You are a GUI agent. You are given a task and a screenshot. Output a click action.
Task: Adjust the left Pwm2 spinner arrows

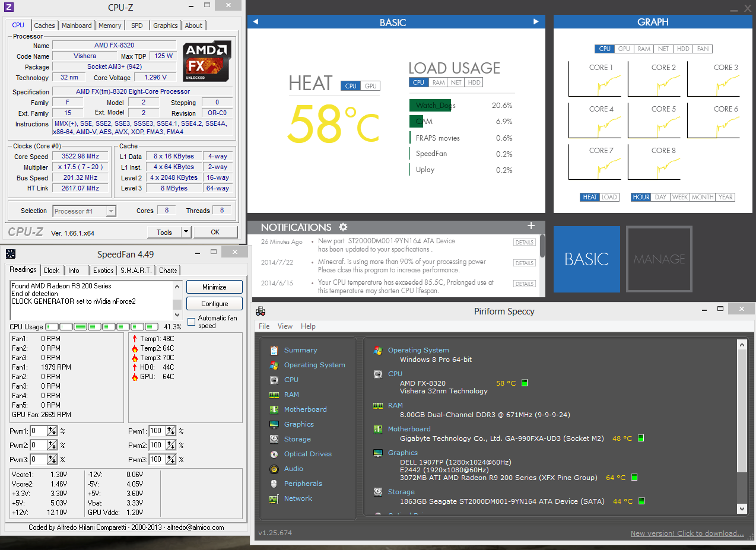click(x=52, y=445)
